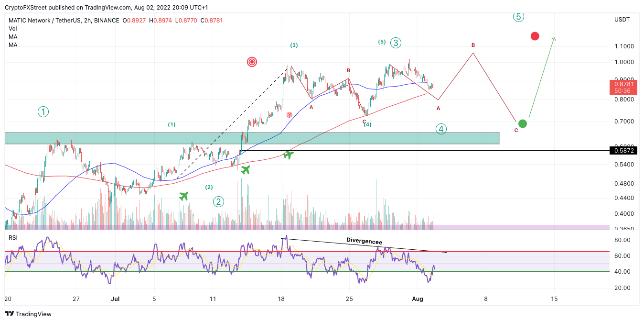Click the Divergencee annotation text

click(x=364, y=241)
